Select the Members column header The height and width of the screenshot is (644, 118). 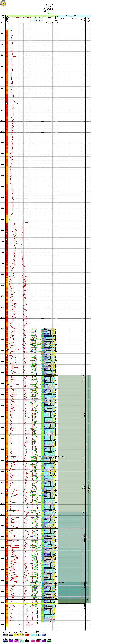[63, 19]
